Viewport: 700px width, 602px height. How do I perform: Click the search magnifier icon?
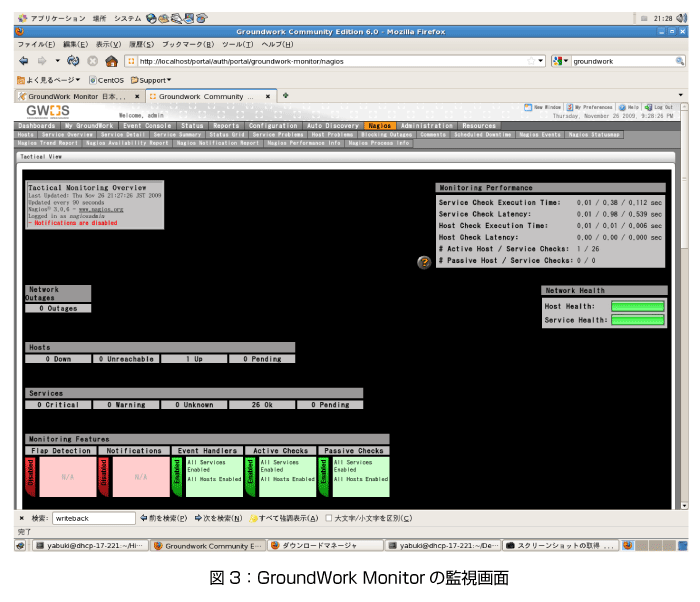tap(679, 61)
